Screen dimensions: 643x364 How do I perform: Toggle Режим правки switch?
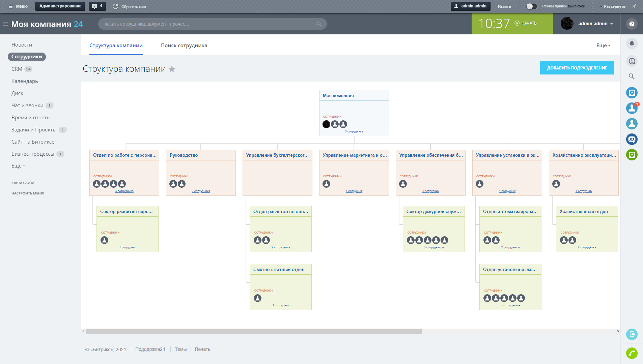click(532, 6)
